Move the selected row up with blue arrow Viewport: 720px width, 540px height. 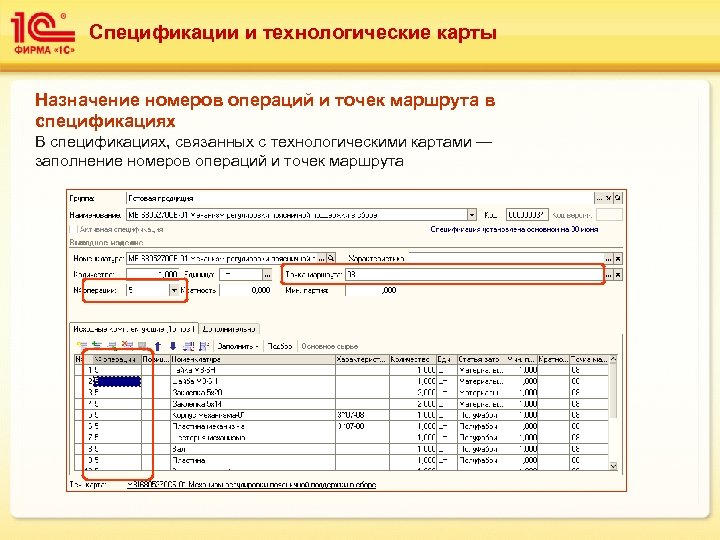click(x=158, y=346)
